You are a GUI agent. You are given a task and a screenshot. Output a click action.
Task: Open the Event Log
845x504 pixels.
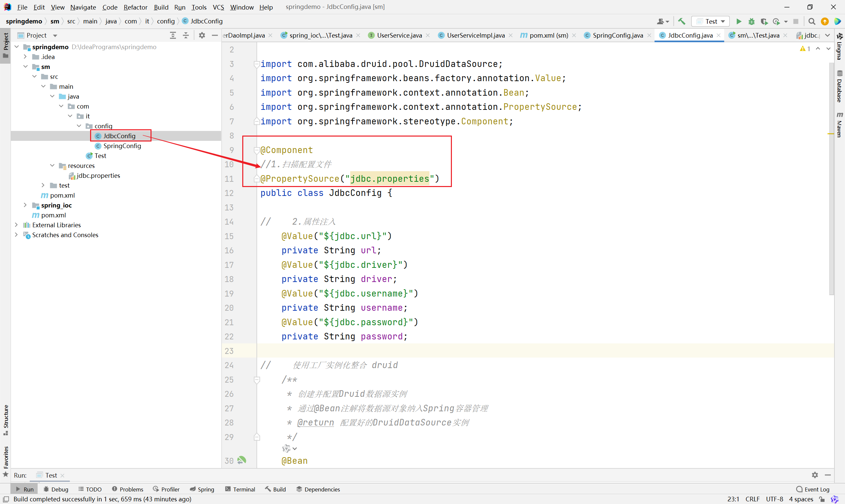(813, 489)
